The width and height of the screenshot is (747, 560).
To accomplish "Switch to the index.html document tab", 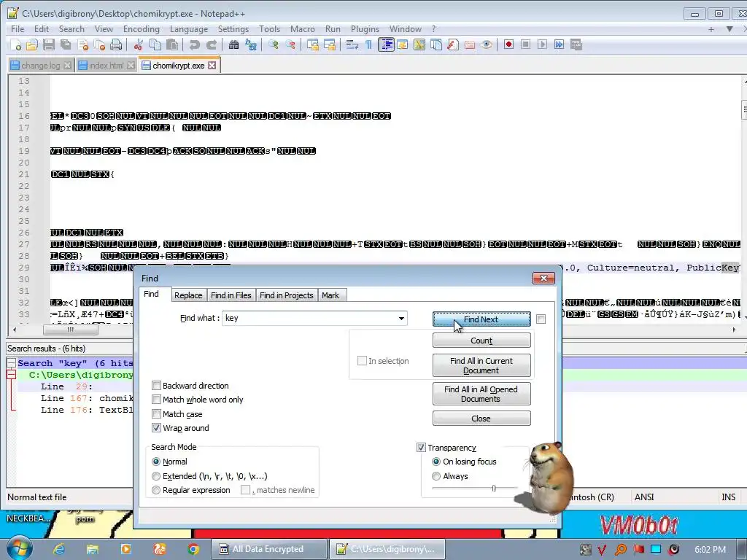I will [106, 65].
